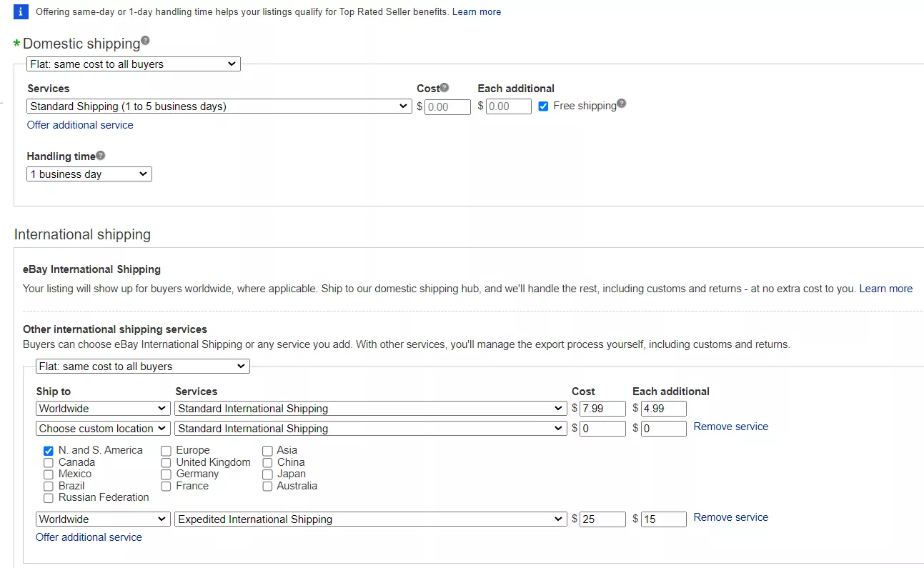Check the Mexico checkbox
This screenshot has height=568, width=924.
pyautogui.click(x=48, y=474)
